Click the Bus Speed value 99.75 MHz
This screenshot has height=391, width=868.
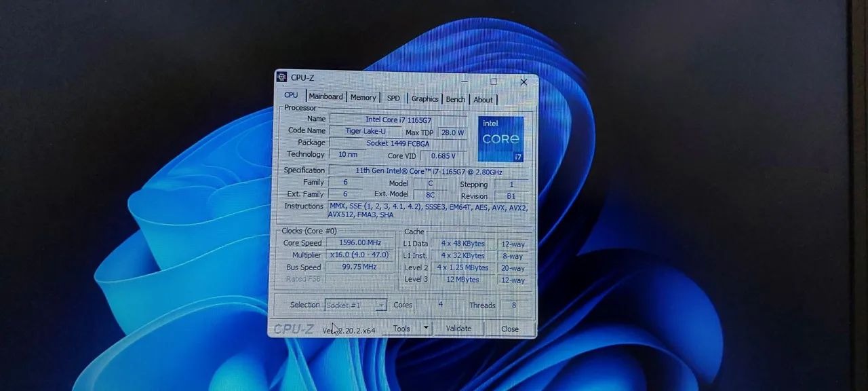pos(359,267)
